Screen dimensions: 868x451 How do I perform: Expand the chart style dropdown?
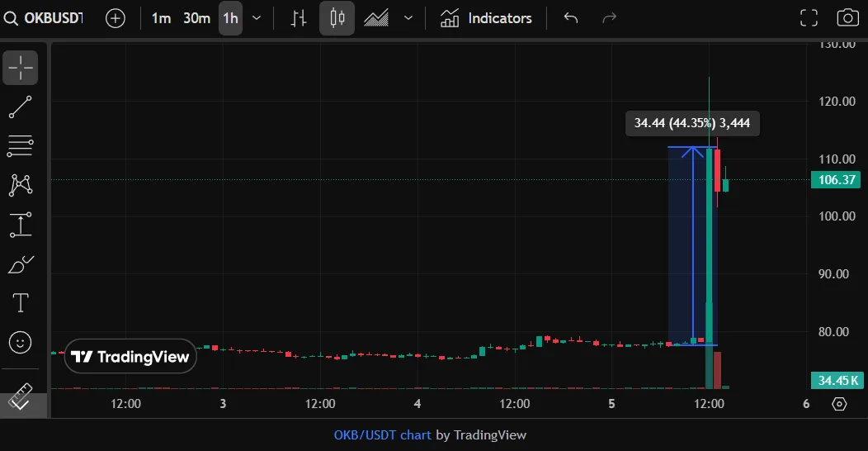tap(408, 18)
